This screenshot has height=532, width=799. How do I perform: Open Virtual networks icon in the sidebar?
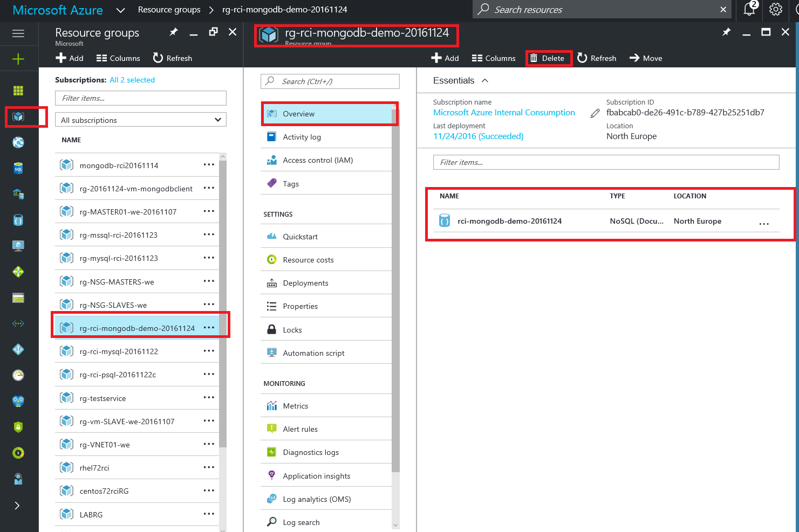click(x=18, y=323)
